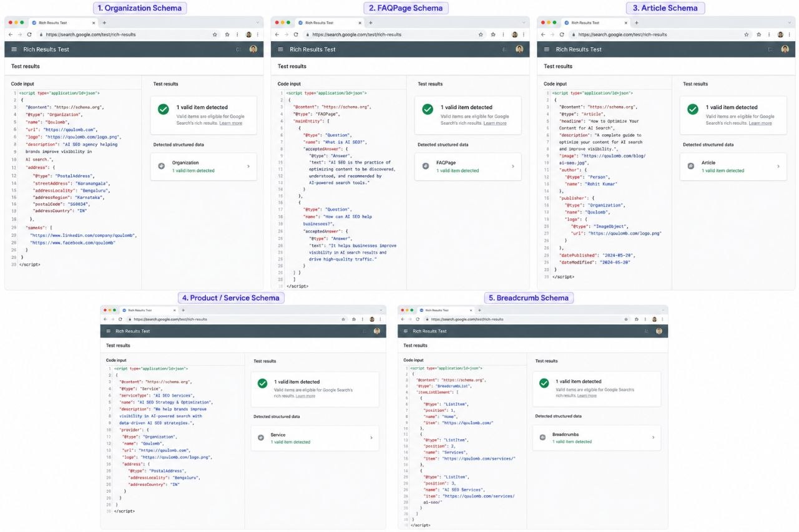Expand the FAQPage detected item row

click(469, 167)
